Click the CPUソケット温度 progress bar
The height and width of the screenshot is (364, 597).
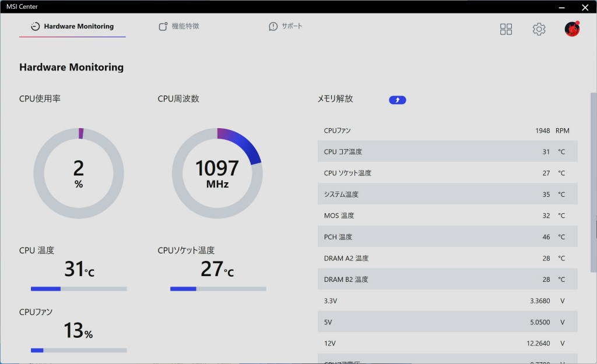point(218,289)
